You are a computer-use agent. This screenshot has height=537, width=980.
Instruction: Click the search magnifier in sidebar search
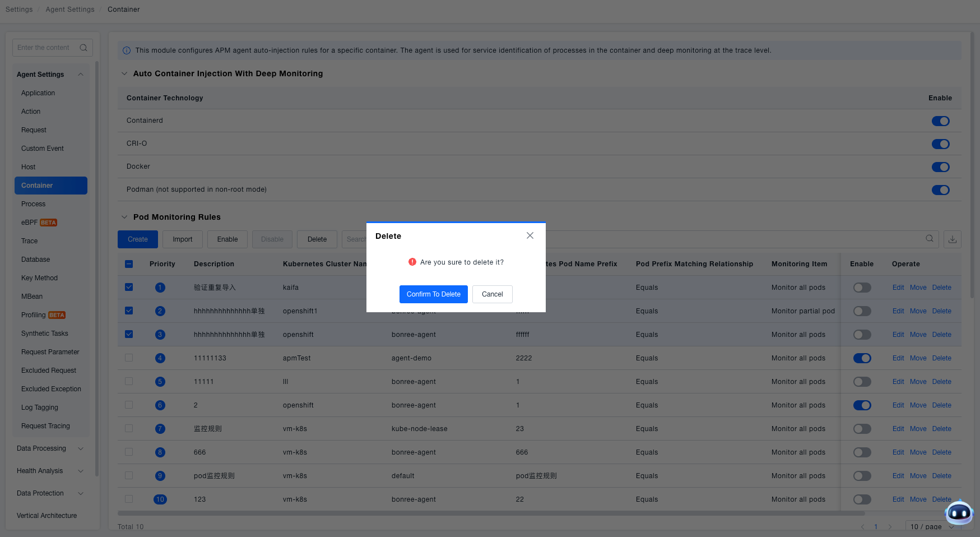(x=83, y=48)
